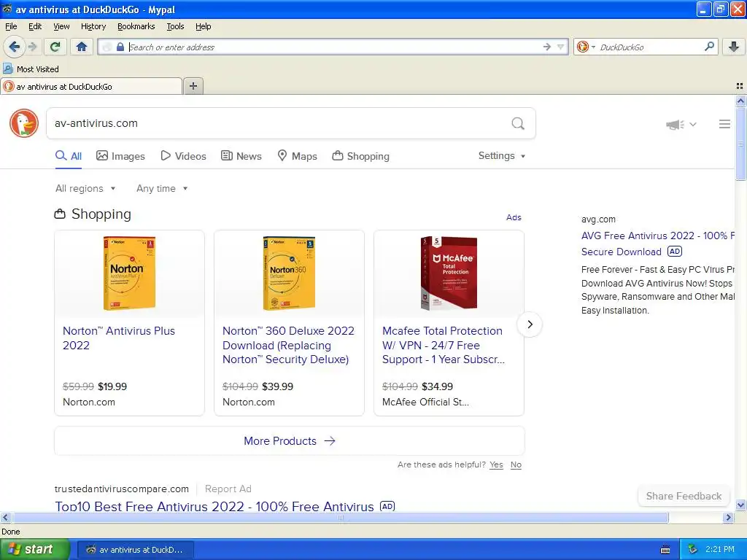Click the McAfee Total Protection product image
Image resolution: width=747 pixels, height=560 pixels.
coord(449,273)
